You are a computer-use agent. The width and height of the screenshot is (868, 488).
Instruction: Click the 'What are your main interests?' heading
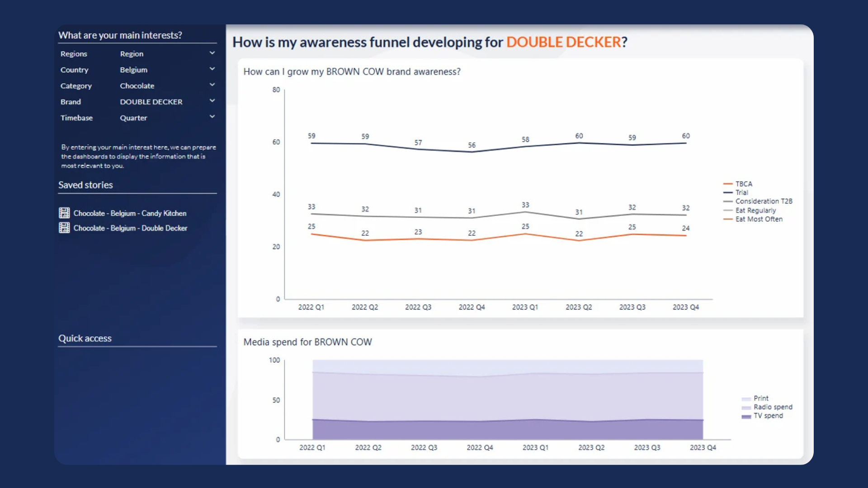120,35
